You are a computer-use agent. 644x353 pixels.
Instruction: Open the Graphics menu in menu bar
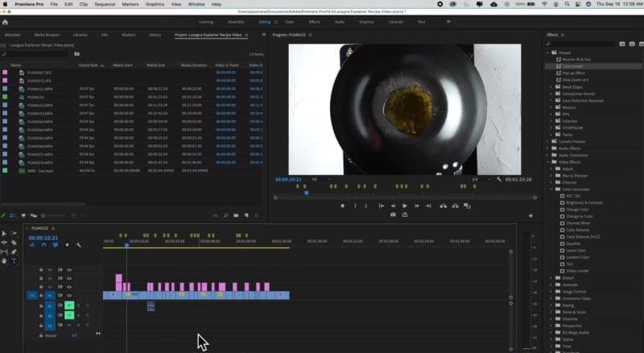[155, 4]
